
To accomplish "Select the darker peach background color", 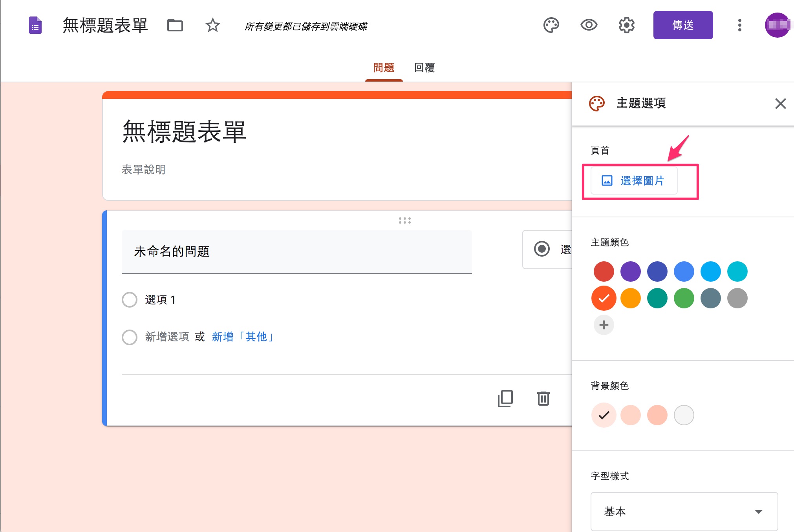I will (657, 415).
